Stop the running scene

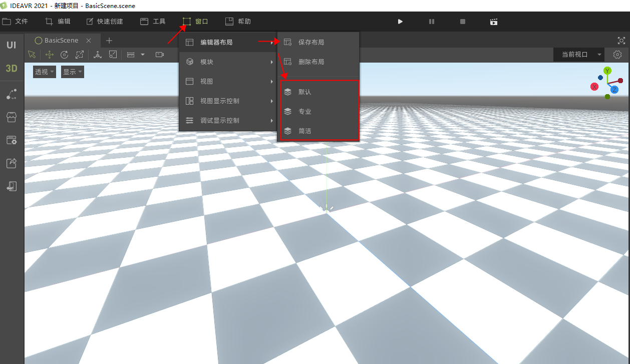(463, 22)
